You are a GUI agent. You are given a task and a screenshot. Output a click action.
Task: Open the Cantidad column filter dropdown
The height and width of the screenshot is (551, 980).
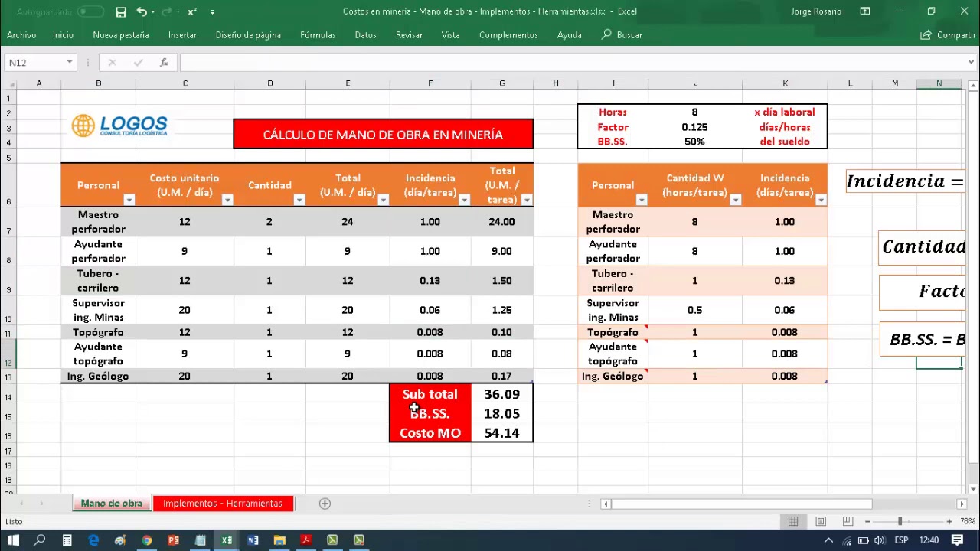tap(299, 201)
